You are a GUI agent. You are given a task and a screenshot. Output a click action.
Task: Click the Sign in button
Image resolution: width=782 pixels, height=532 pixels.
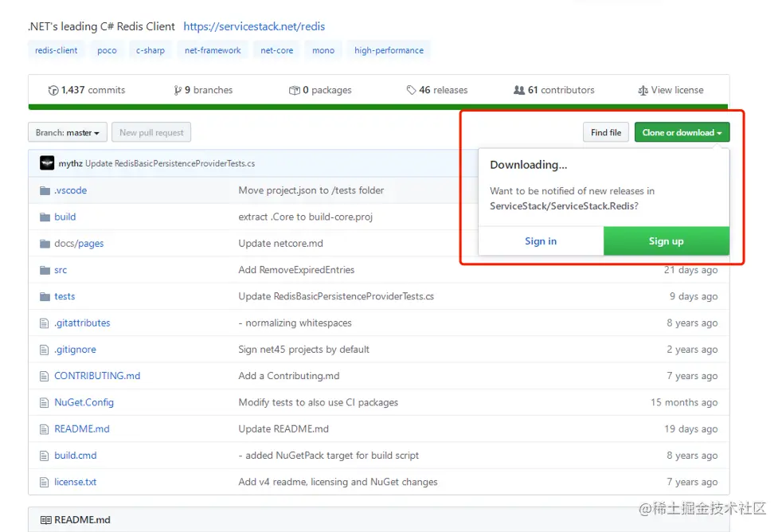[x=541, y=241]
